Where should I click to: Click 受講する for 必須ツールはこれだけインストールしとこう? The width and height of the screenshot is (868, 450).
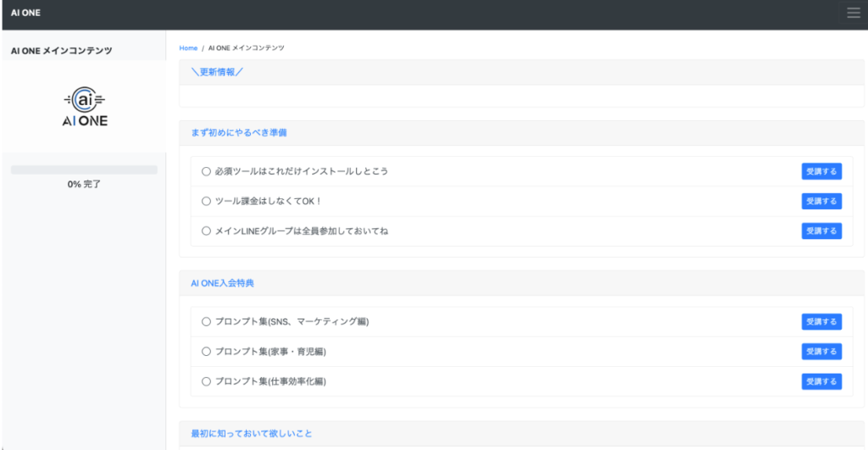pyautogui.click(x=821, y=171)
